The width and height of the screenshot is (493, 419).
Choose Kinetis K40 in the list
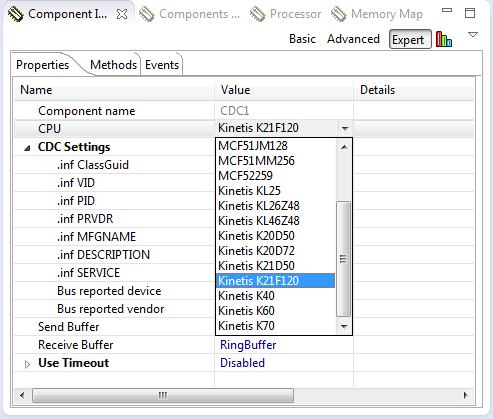click(x=276, y=296)
